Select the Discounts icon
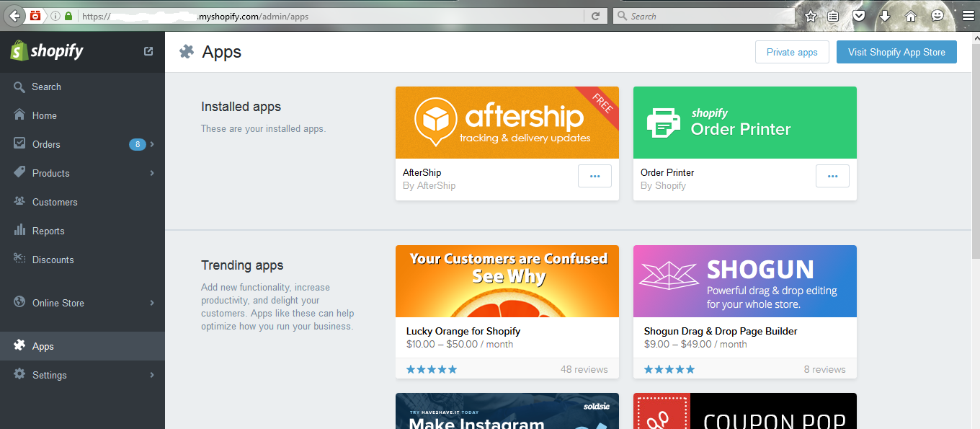Image resolution: width=980 pixels, height=429 pixels. pos(19,259)
